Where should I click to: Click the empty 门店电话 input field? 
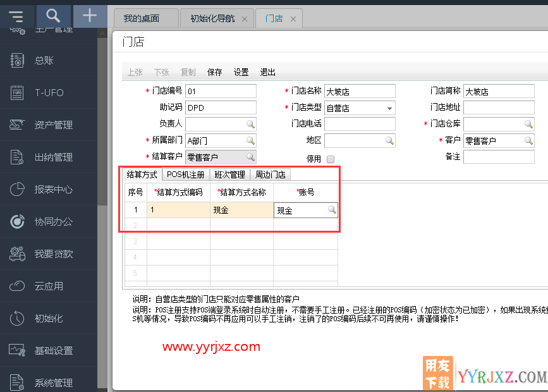(360, 124)
